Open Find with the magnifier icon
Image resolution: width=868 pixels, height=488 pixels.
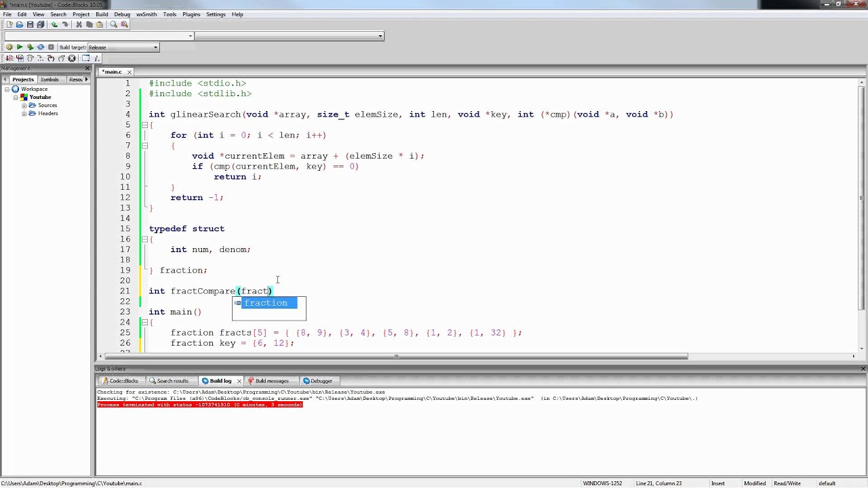tap(113, 24)
